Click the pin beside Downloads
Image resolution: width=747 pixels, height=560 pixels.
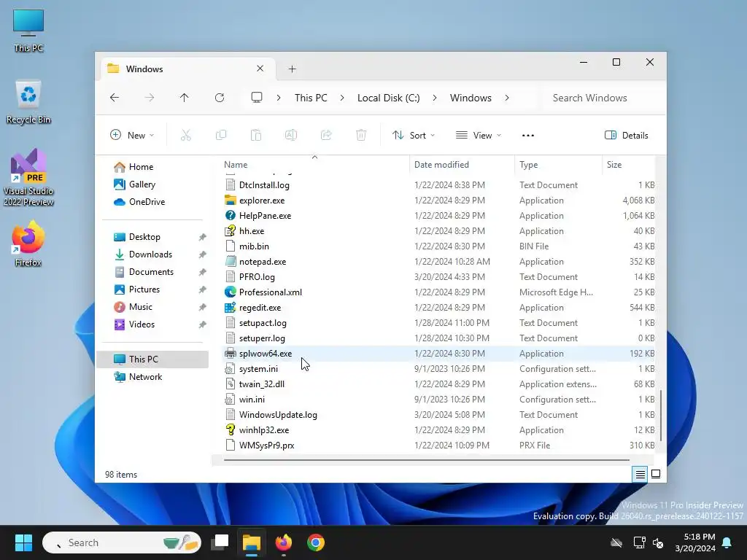(x=203, y=254)
